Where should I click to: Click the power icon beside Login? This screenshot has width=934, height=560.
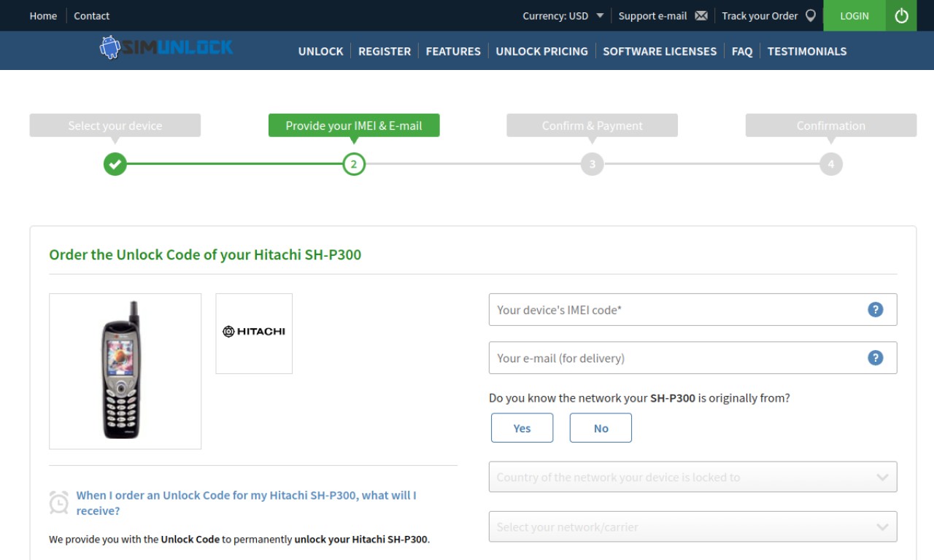[x=901, y=15]
